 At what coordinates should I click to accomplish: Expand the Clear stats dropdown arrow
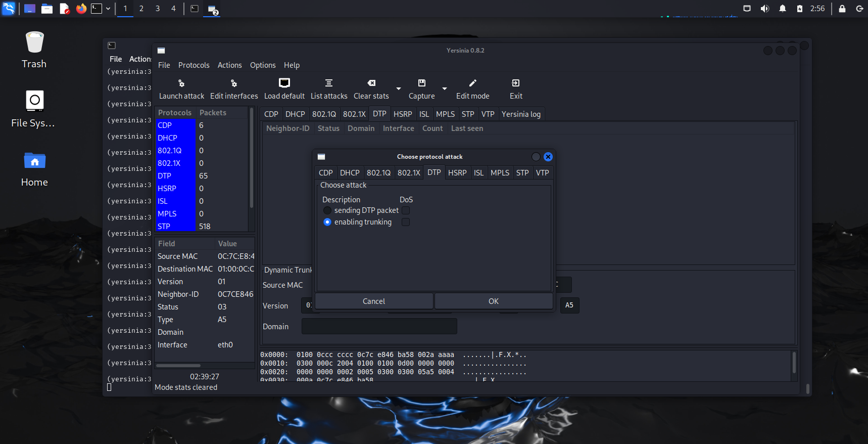point(399,88)
